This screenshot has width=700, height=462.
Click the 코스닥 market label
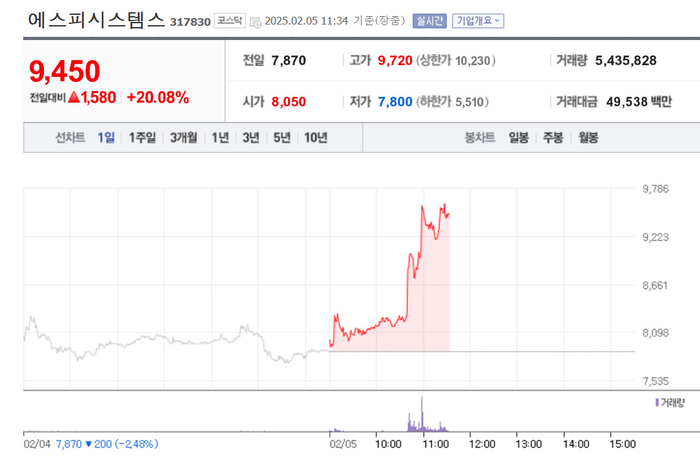(x=230, y=21)
